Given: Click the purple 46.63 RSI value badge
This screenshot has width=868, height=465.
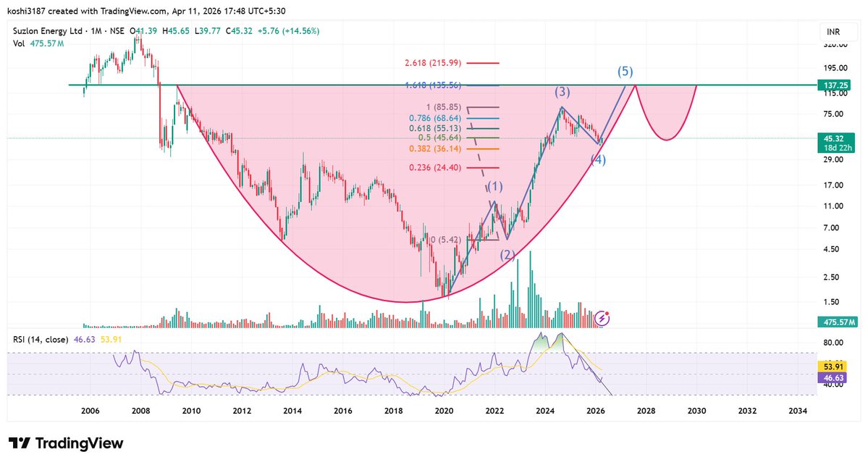Looking at the screenshot, I should point(832,378).
